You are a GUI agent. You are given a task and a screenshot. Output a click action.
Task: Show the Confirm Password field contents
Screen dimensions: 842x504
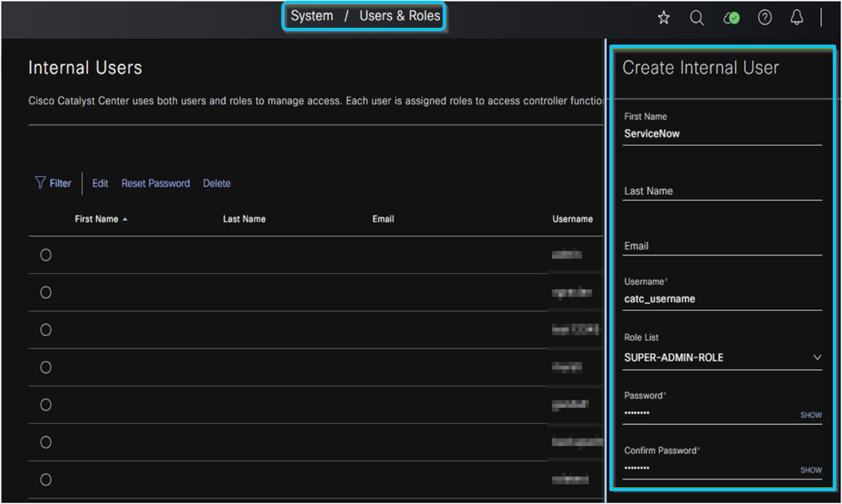pyautogui.click(x=811, y=470)
